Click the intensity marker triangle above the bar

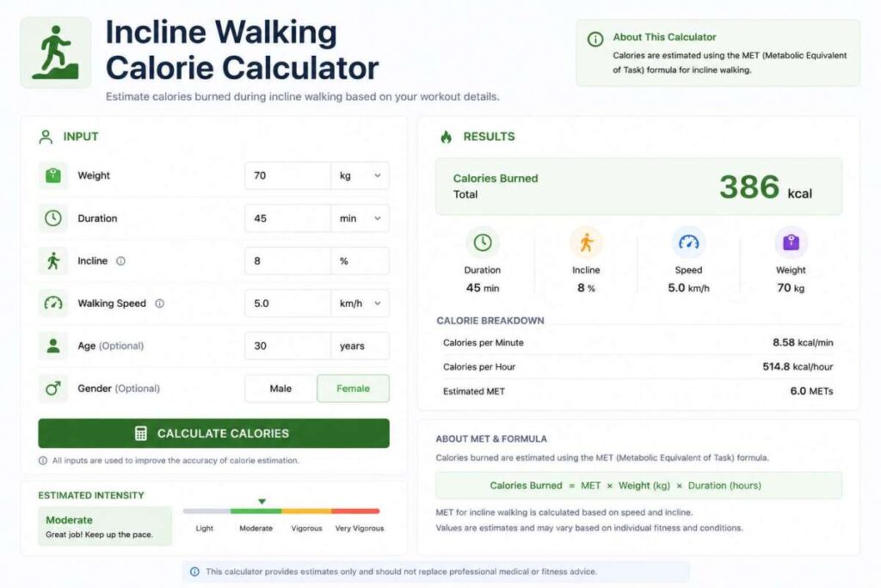pos(262,501)
